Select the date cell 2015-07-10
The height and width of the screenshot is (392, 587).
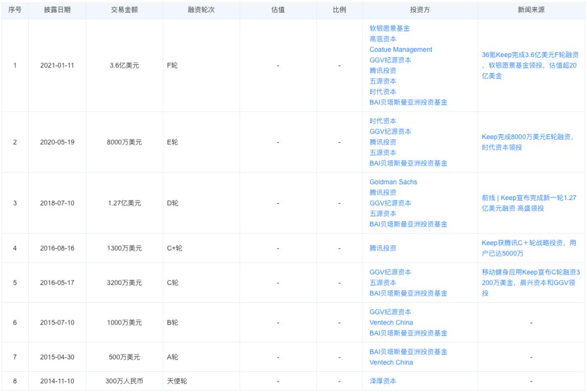[x=57, y=323]
